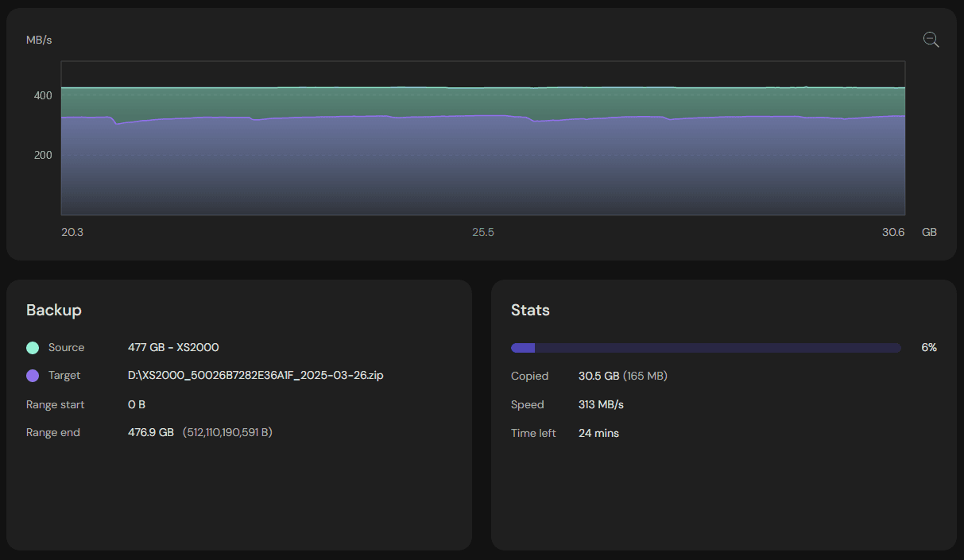Viewport: 964px width, 560px height.
Task: Click the backup progress bar
Action: tap(706, 348)
